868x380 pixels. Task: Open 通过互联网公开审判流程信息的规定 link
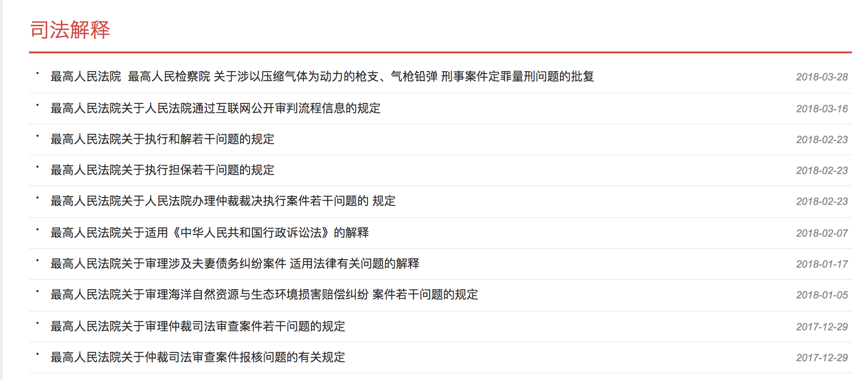click(215, 108)
